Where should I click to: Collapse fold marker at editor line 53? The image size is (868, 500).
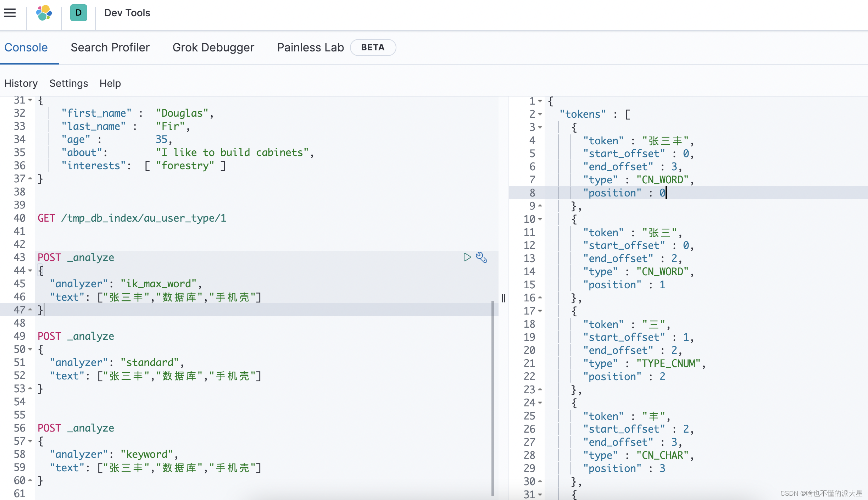30,388
